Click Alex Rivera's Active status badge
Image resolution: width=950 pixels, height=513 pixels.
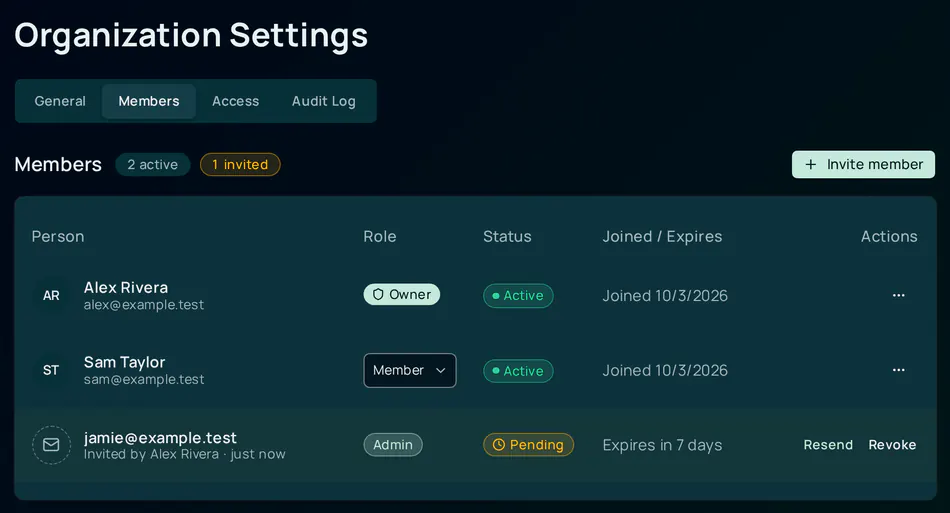(x=518, y=296)
